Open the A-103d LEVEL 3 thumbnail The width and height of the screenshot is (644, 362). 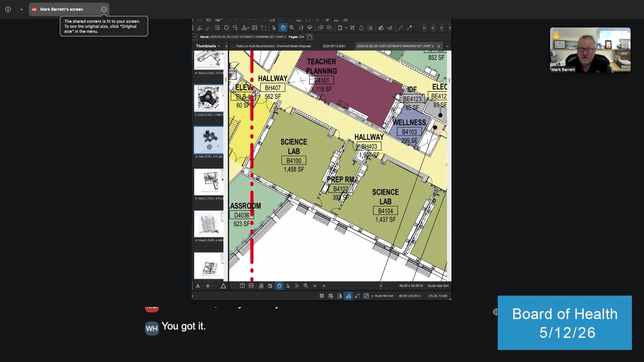[x=209, y=98]
